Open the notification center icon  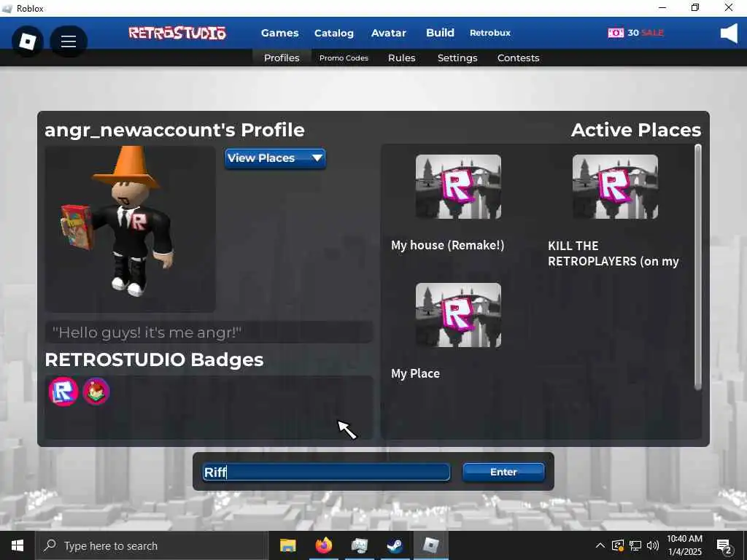pyautogui.click(x=724, y=546)
